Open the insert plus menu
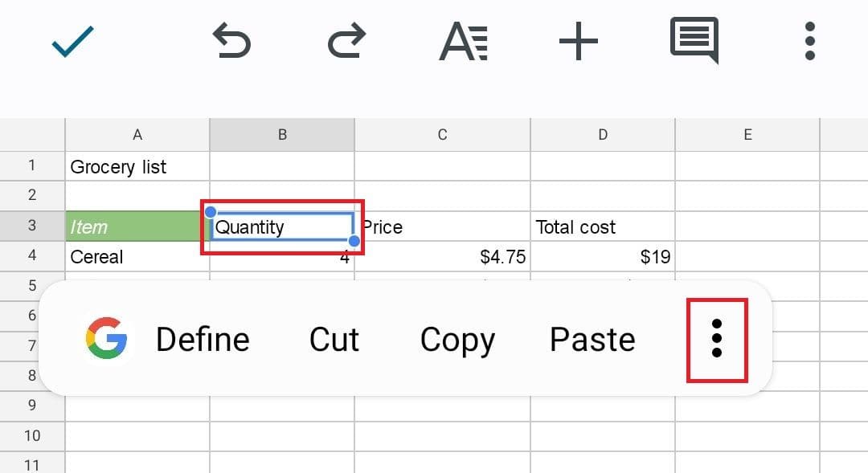The height and width of the screenshot is (473, 868). 579,42
